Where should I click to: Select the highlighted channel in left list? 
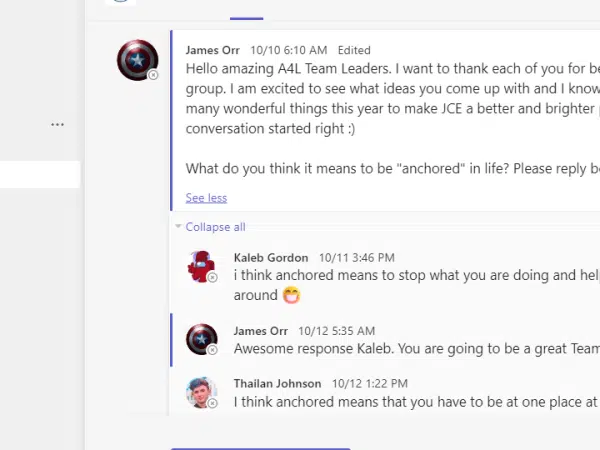coord(40,175)
